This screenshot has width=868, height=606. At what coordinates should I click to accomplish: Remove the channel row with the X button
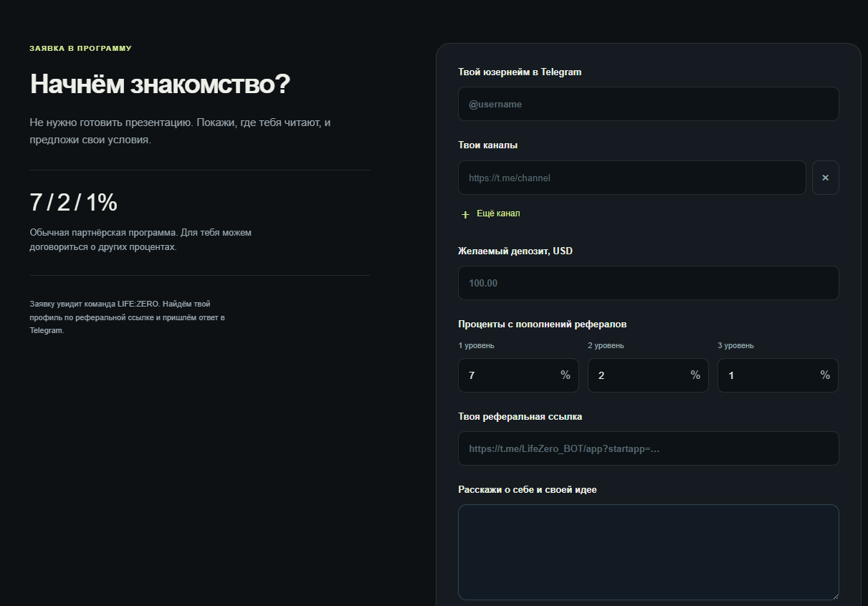pos(825,178)
